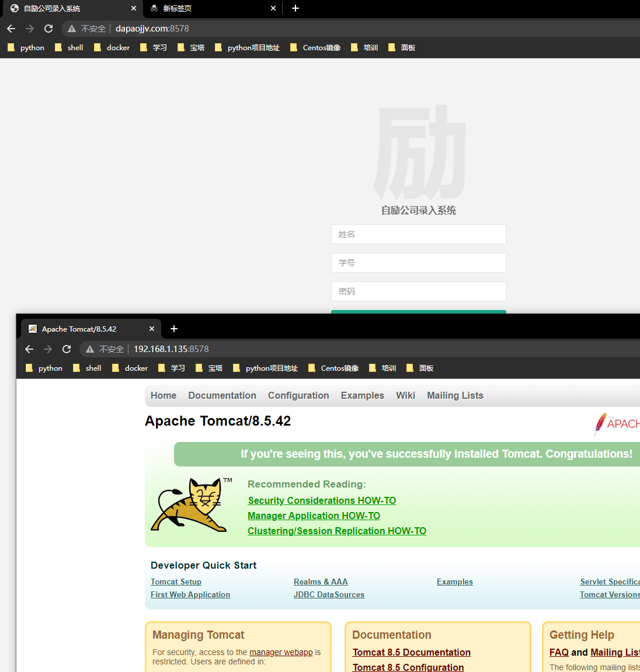Open shell bookmark folder in Tomcat window
The image size is (640, 672).
87,368
